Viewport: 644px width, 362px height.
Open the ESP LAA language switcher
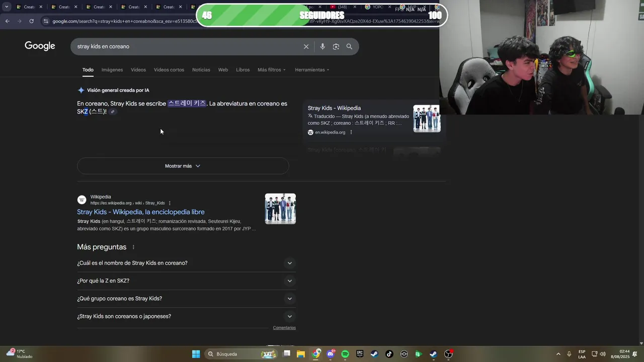tap(582, 354)
